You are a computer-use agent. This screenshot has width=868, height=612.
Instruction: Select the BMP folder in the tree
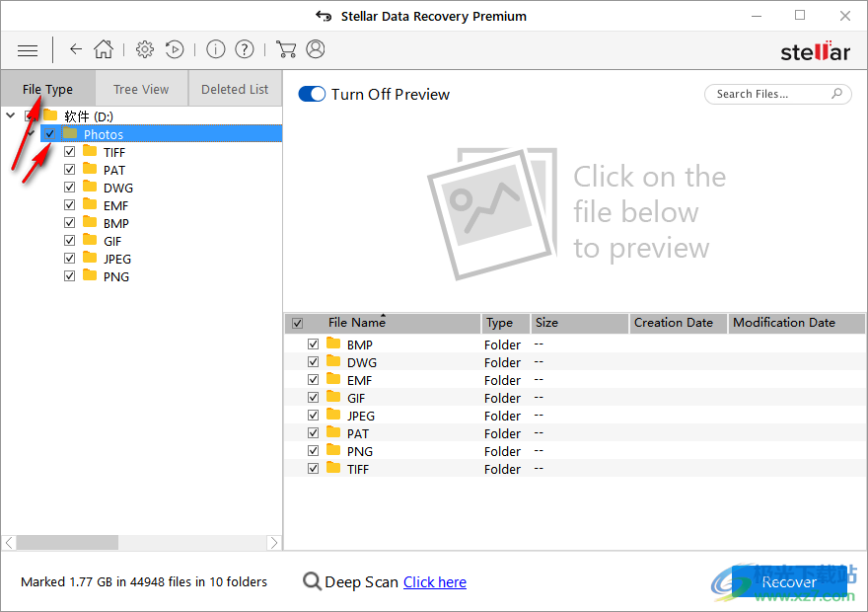click(115, 223)
